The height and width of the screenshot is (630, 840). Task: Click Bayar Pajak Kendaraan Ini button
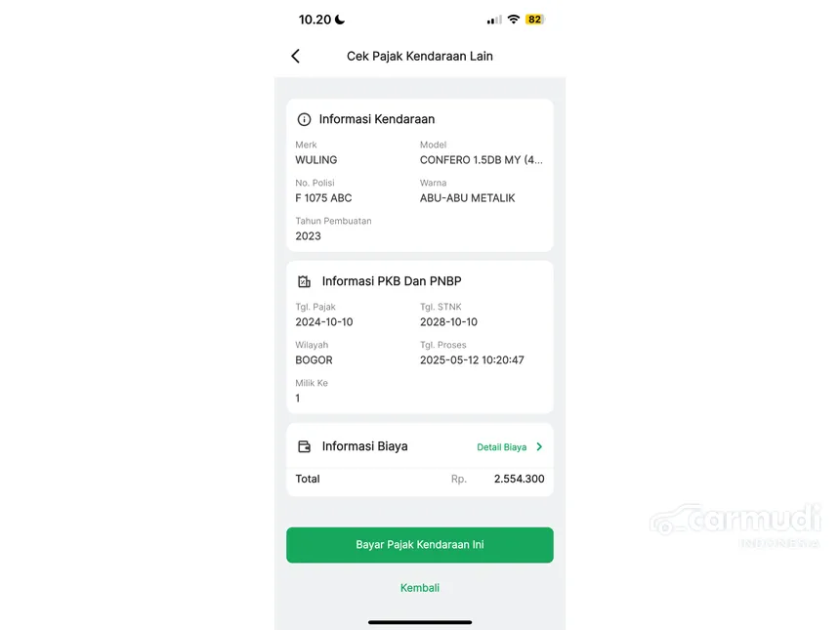(419, 545)
